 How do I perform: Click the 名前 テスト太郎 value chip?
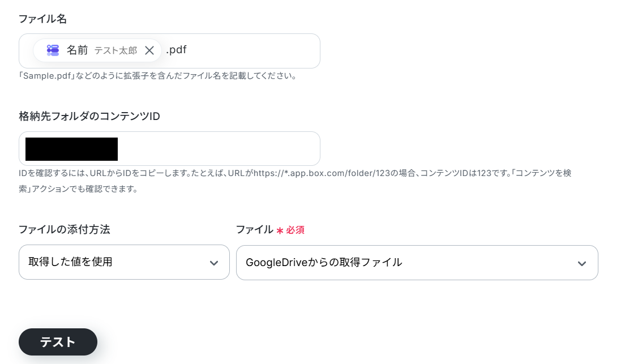pyautogui.click(x=97, y=50)
